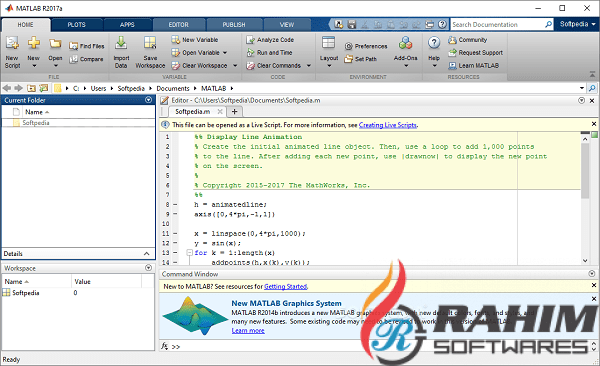This screenshot has height=366, width=600.
Task: Toggle breakpoint dash at line 11
Action: pos(175,233)
